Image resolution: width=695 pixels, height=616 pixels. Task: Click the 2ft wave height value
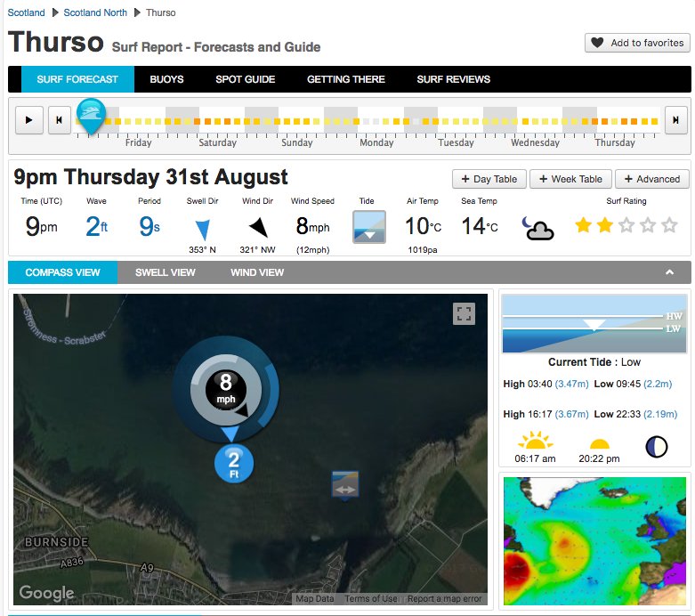(97, 226)
